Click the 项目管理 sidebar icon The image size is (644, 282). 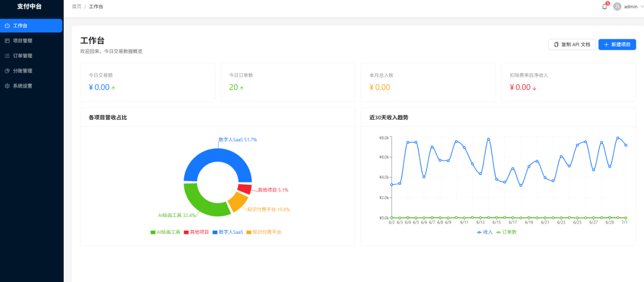[7, 41]
